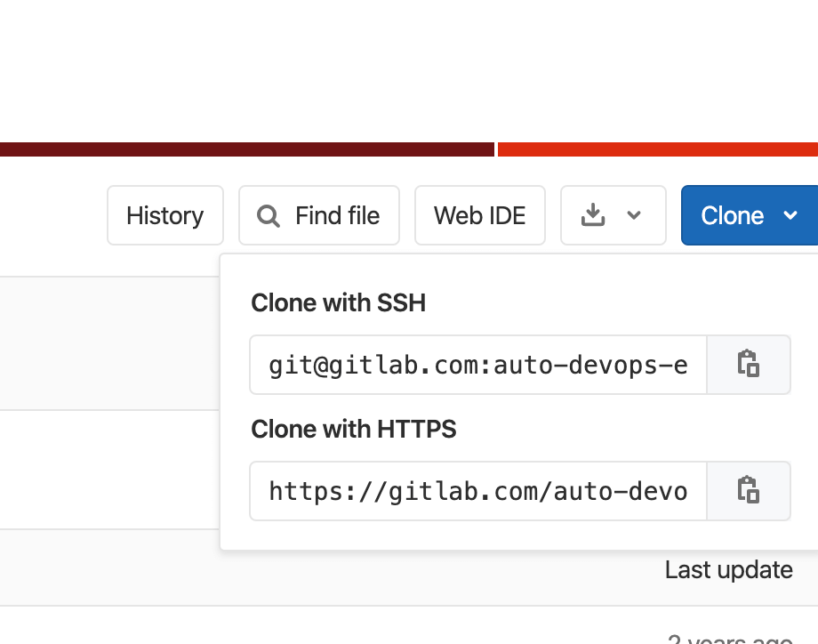The width and height of the screenshot is (818, 644).
Task: Click the clipboard icon next to SSH field
Action: tap(749, 365)
